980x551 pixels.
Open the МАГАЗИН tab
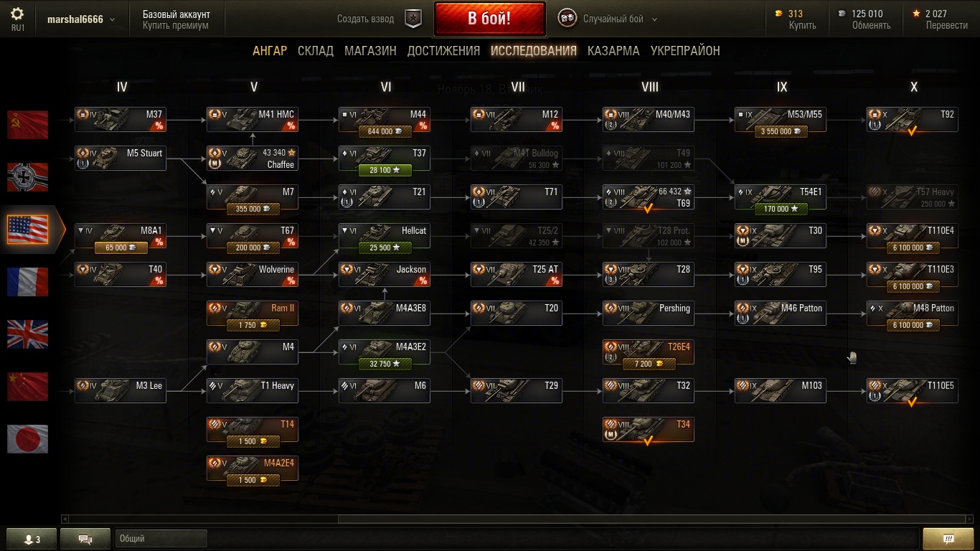click(370, 51)
